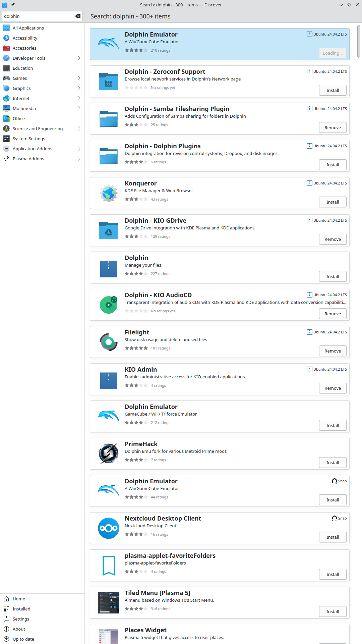Screen dimensions: 362x644
Task: Click the green KIO AudioCD disc icon
Action: click(109, 305)
